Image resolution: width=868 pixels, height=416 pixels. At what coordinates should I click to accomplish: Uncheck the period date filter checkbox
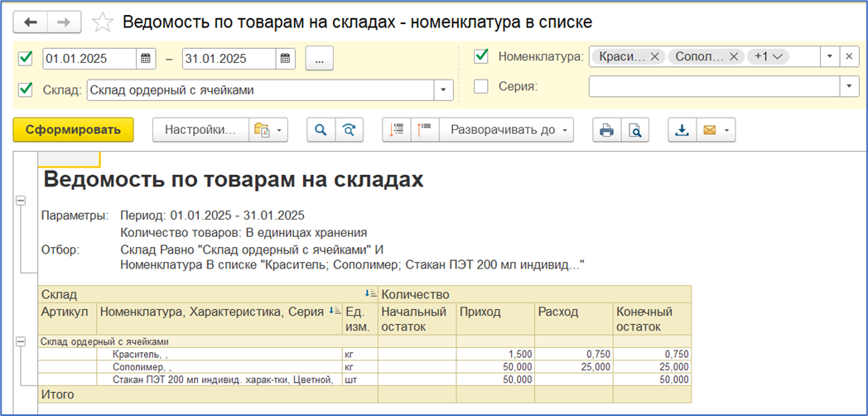26,58
